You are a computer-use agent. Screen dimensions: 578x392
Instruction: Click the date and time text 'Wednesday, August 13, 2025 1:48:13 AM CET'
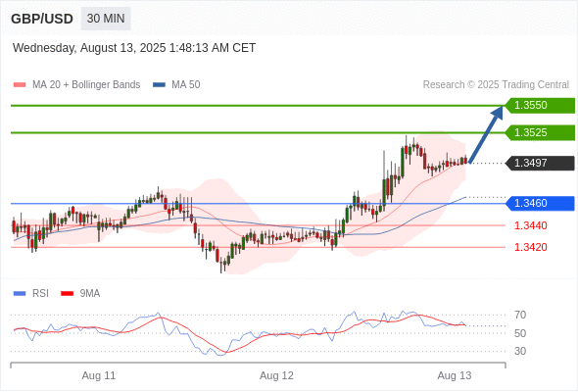coord(134,48)
